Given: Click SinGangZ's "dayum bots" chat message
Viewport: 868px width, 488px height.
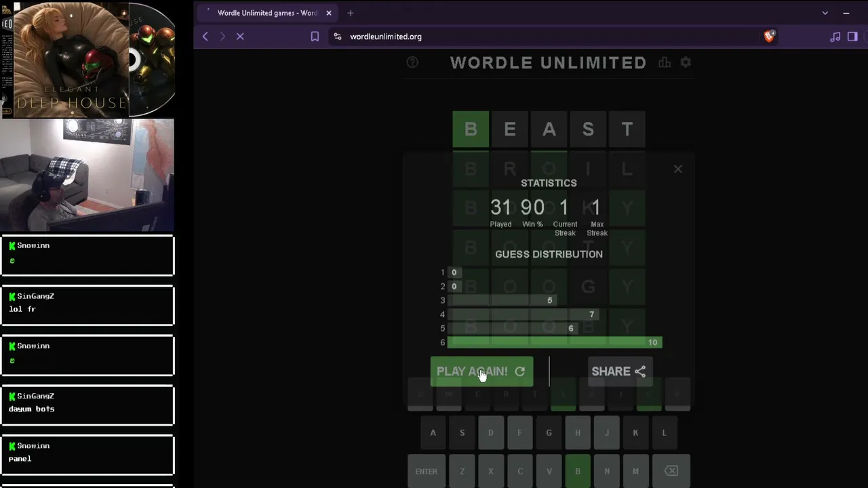Looking at the screenshot, I should click(x=87, y=405).
